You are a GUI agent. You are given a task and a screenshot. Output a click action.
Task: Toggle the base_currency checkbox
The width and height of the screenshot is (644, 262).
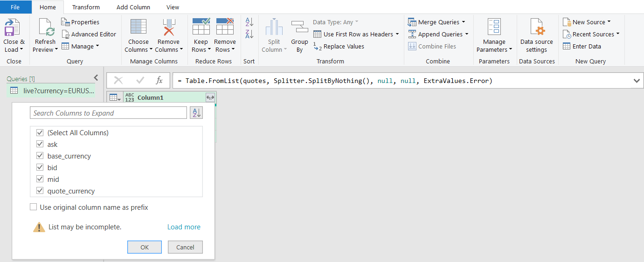coord(40,156)
